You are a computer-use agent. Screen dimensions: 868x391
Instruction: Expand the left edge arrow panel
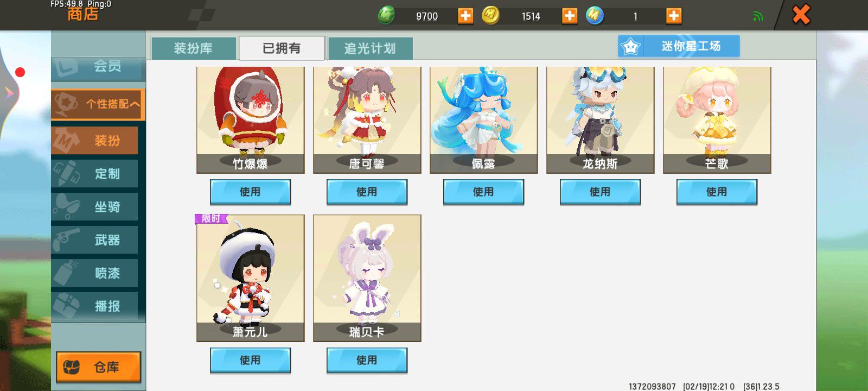(9, 93)
